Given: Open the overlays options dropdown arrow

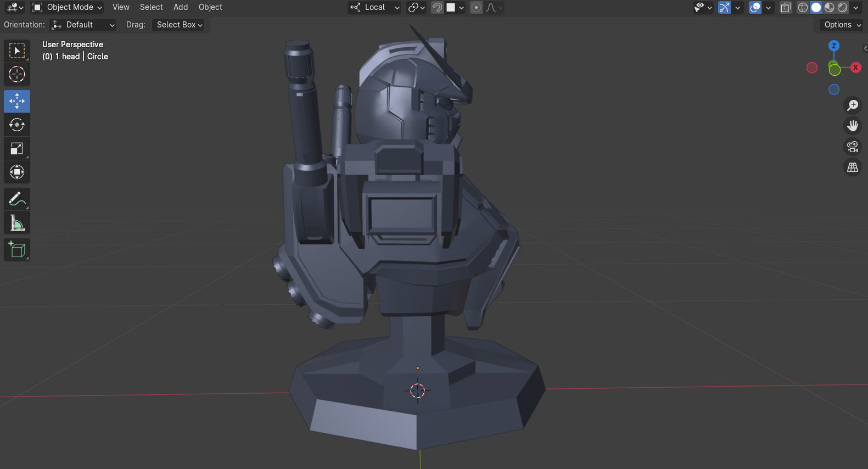Looking at the screenshot, I should tap(769, 7).
